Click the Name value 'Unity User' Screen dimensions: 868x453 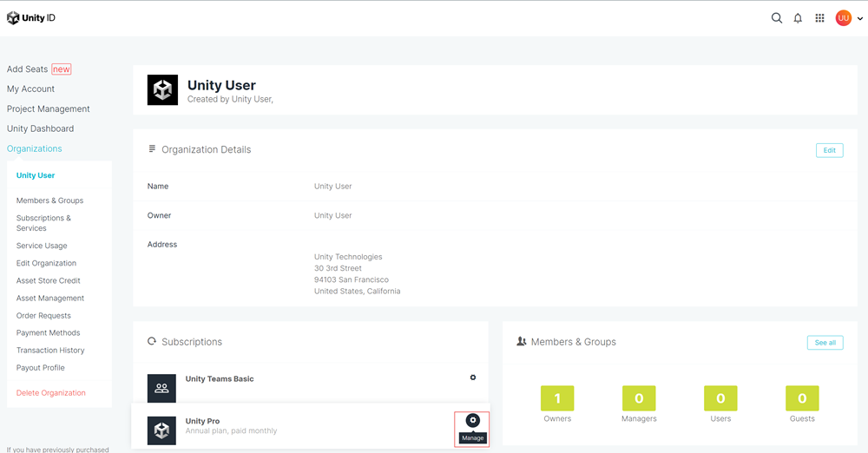pyautogui.click(x=332, y=186)
